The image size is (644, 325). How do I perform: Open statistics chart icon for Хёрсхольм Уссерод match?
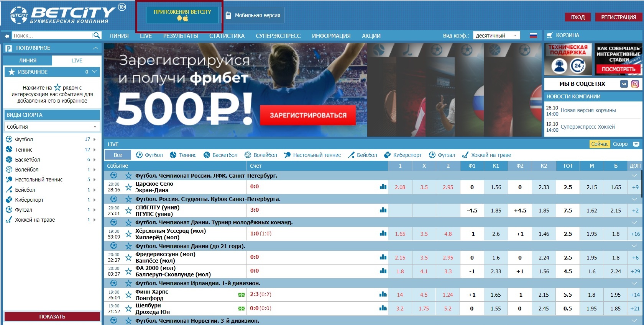tap(383, 234)
